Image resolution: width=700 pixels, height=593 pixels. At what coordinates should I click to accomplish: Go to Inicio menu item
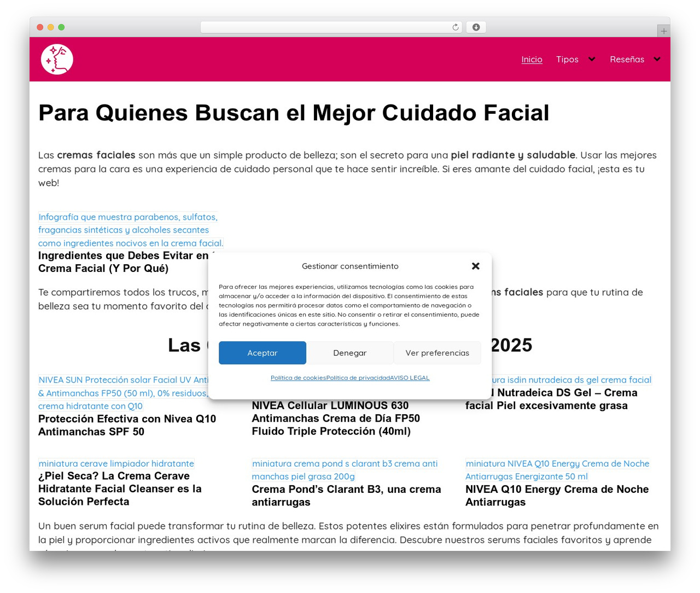pos(532,59)
